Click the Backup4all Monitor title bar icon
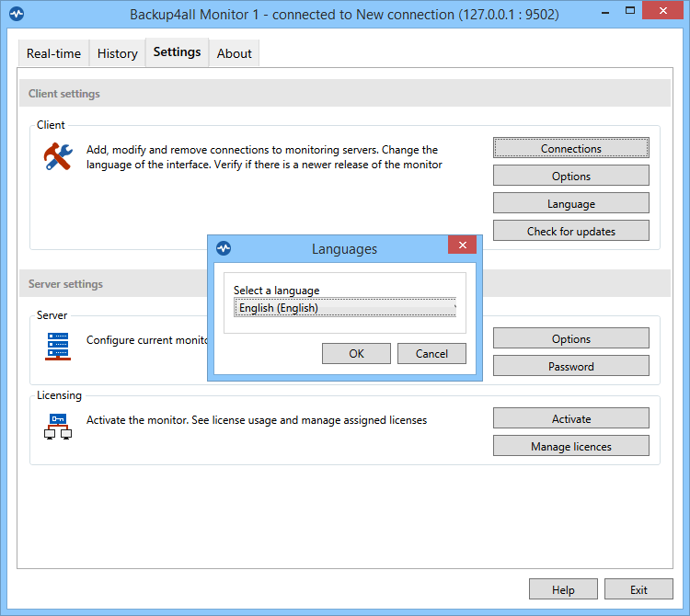 click(x=17, y=14)
